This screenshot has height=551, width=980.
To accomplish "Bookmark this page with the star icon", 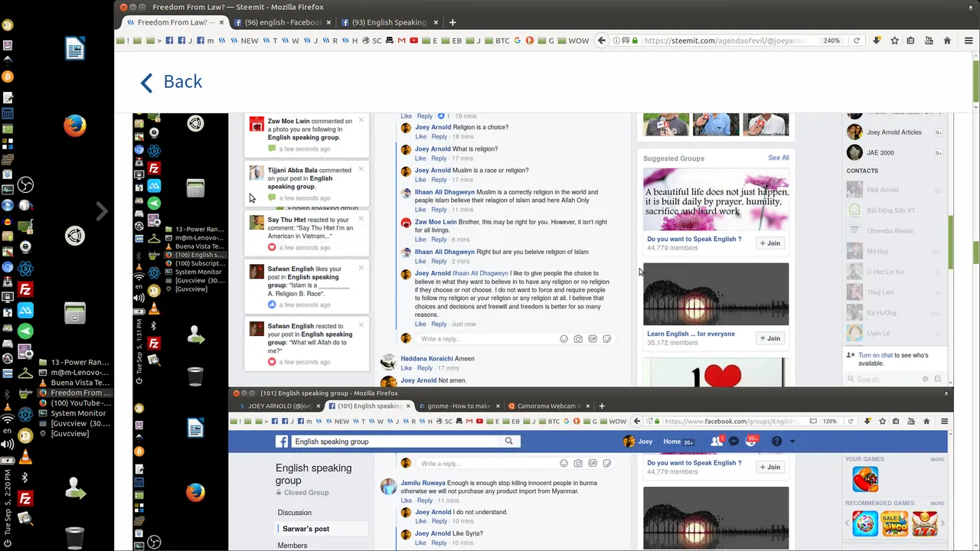I will pos(894,41).
